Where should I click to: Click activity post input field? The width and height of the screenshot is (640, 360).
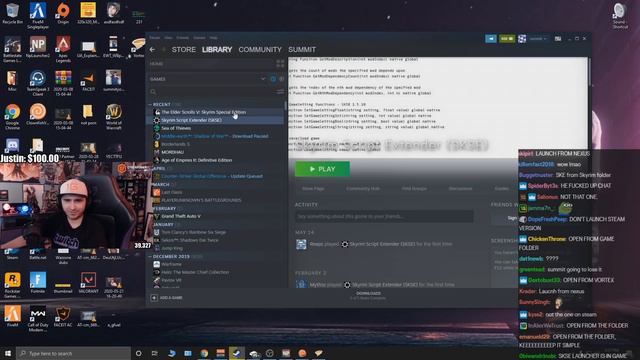click(x=384, y=216)
